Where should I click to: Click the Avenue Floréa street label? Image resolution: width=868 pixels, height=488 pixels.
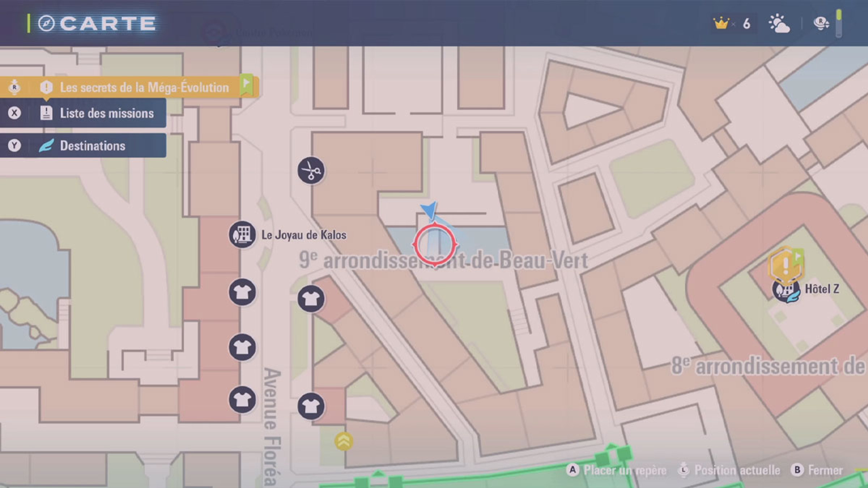pyautogui.click(x=272, y=427)
